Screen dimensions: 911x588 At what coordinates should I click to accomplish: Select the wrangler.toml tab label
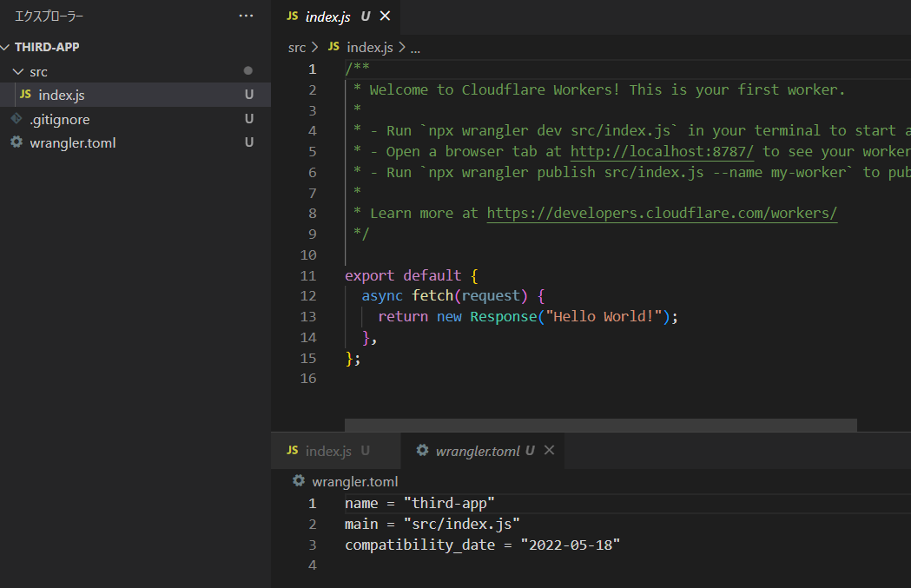[478, 451]
